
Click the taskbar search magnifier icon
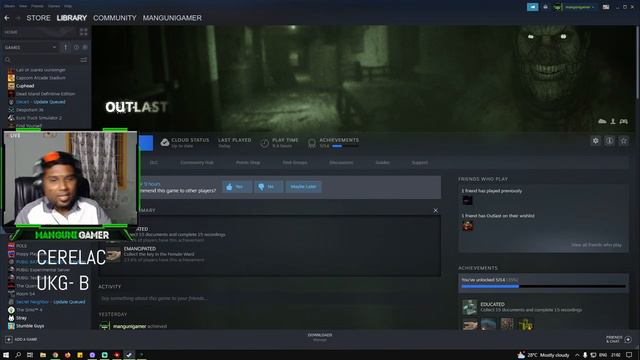18,355
